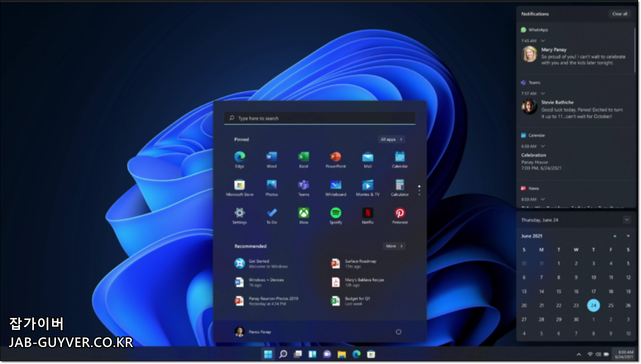Select June 15 in calendar

click(x=559, y=291)
